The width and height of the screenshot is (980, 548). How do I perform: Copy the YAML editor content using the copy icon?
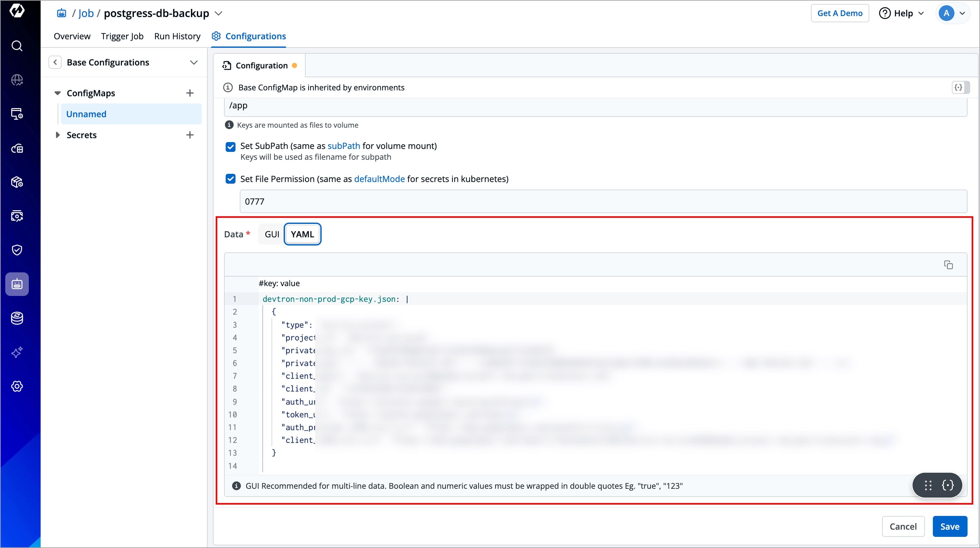(949, 265)
